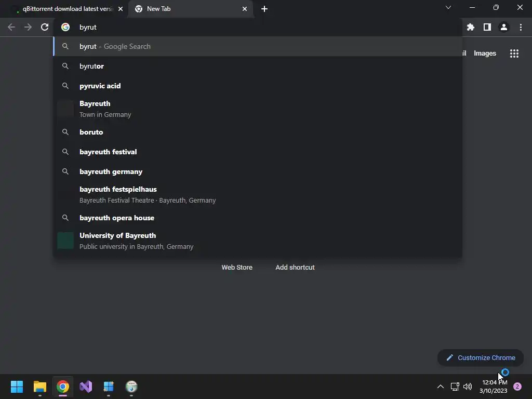The height and width of the screenshot is (399, 532).
Task: Click the magnifier icon beside pyruvic acid
Action: 65,86
